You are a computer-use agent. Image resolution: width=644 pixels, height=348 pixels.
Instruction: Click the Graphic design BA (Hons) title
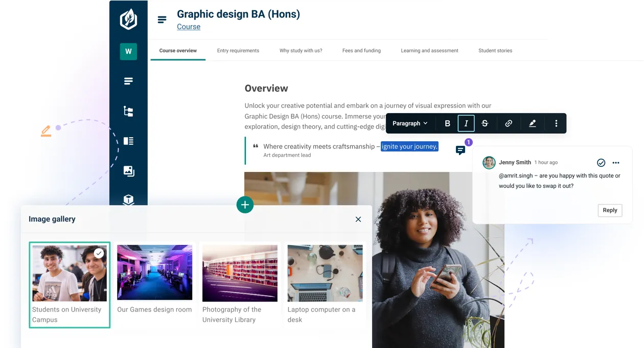[238, 14]
